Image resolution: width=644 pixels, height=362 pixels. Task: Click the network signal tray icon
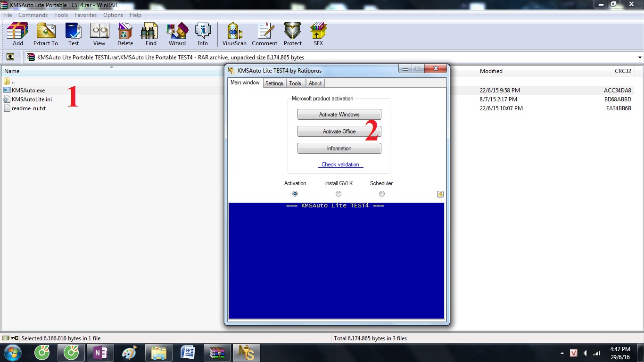596,353
